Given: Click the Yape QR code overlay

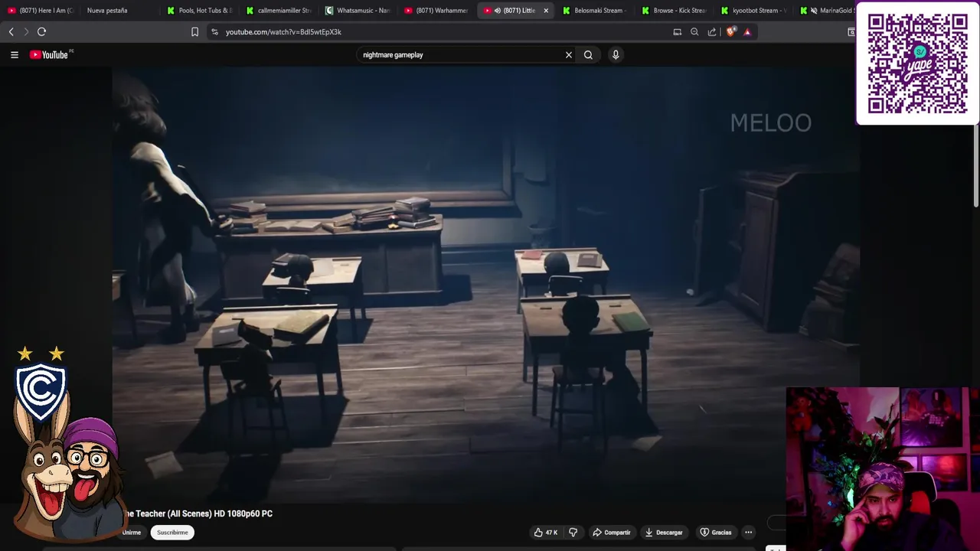Looking at the screenshot, I should 917,64.
